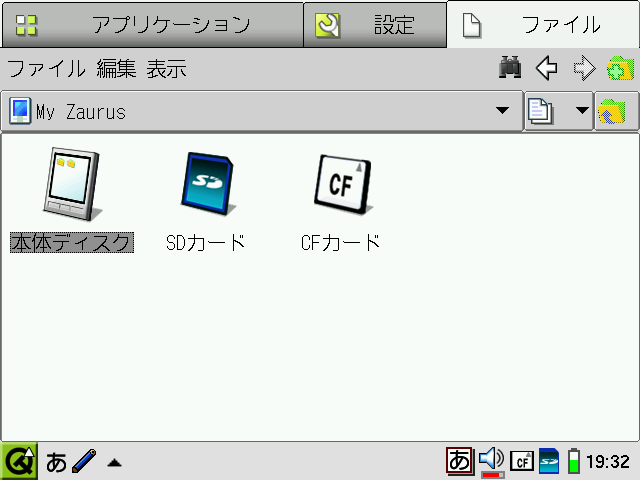Open the 編集 menu
Image resolution: width=640 pixels, height=480 pixels.
(x=116, y=68)
